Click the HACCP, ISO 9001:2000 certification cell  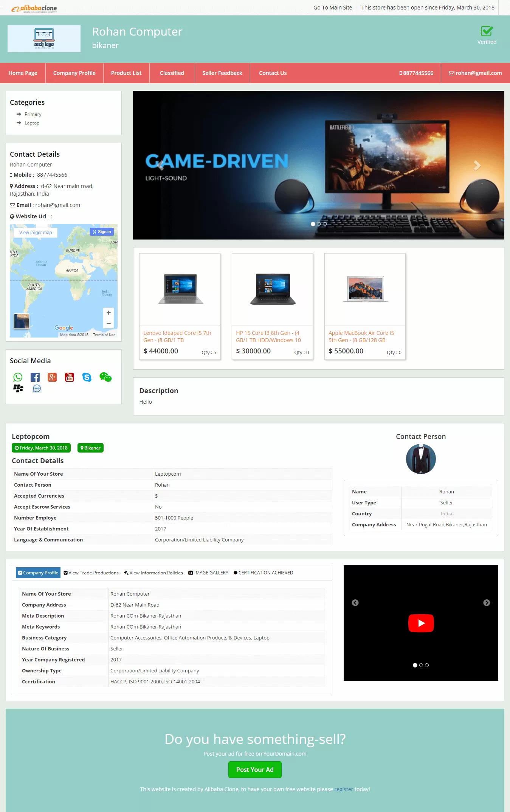(216, 681)
